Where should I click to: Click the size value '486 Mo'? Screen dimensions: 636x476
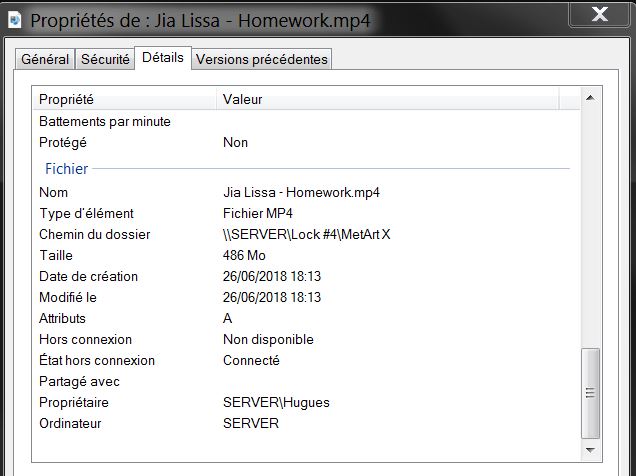point(244,255)
